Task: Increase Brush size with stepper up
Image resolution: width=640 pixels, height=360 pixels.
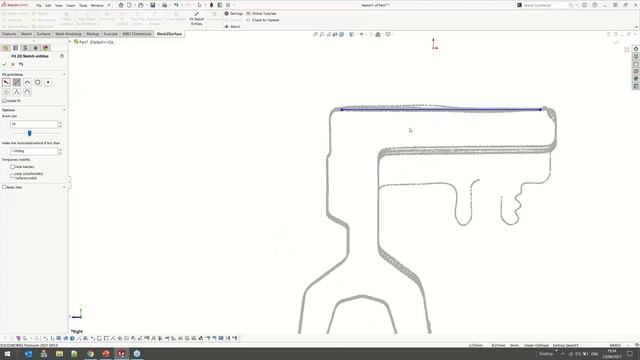Action: (60, 122)
